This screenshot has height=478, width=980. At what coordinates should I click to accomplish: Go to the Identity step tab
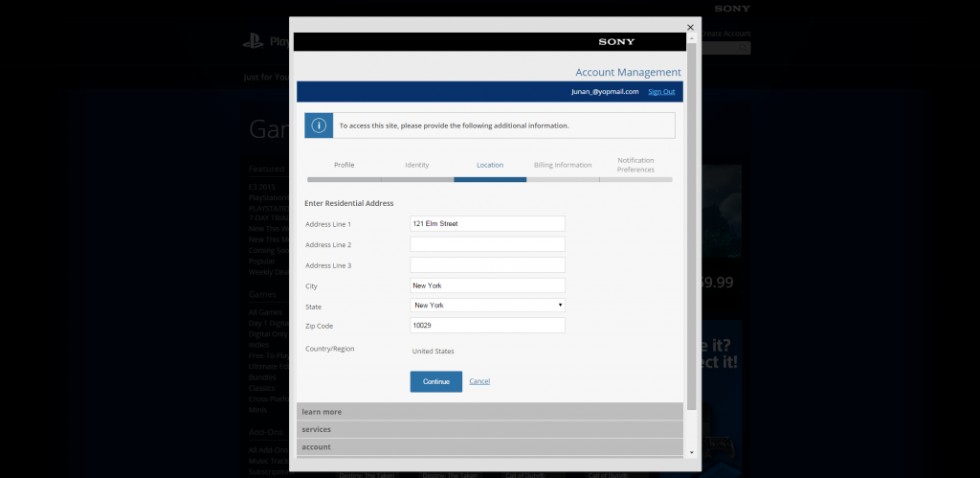[417, 165]
